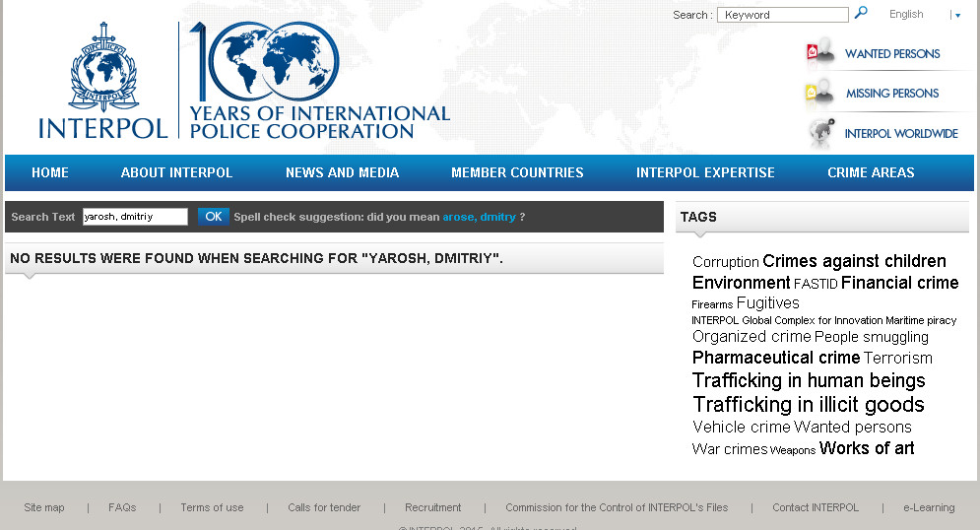Select the Pharmaceutical crime tag
Viewport: 980px width, 530px height.
point(776,358)
